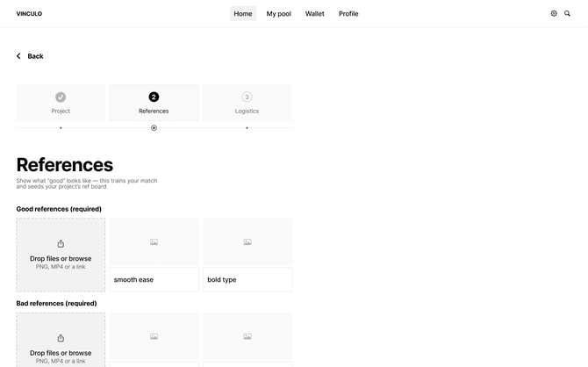Click the progress dot under Logistics step
The width and height of the screenshot is (588, 367).
[x=247, y=128]
